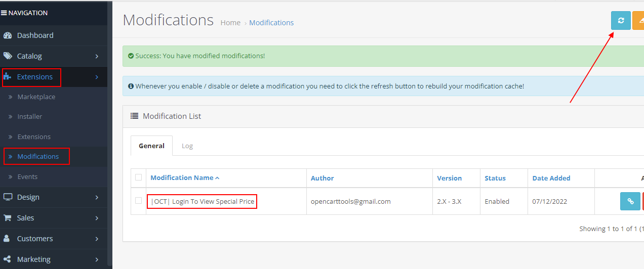Expand the Catalog menu chevron
The width and height of the screenshot is (644, 269).
click(97, 56)
